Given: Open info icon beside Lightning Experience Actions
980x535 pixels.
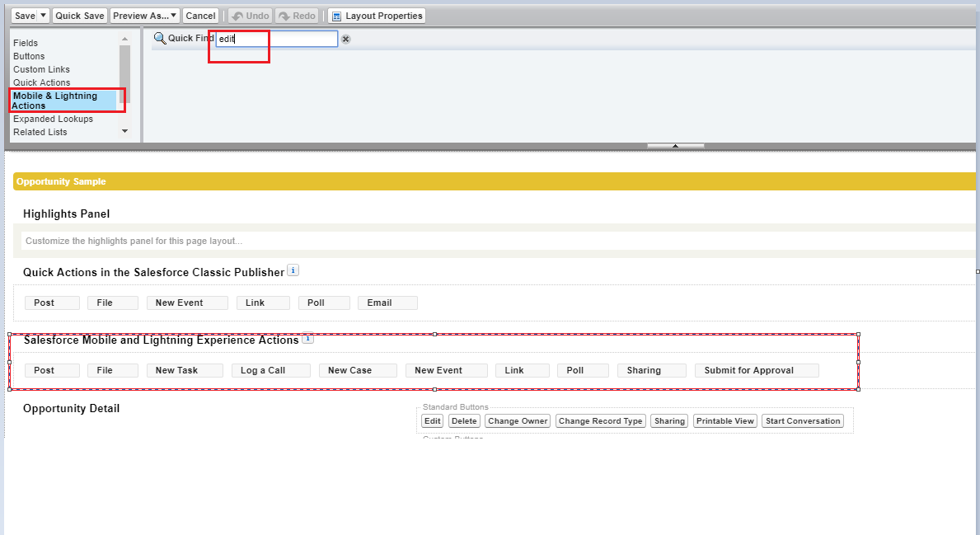Looking at the screenshot, I should tap(307, 339).
